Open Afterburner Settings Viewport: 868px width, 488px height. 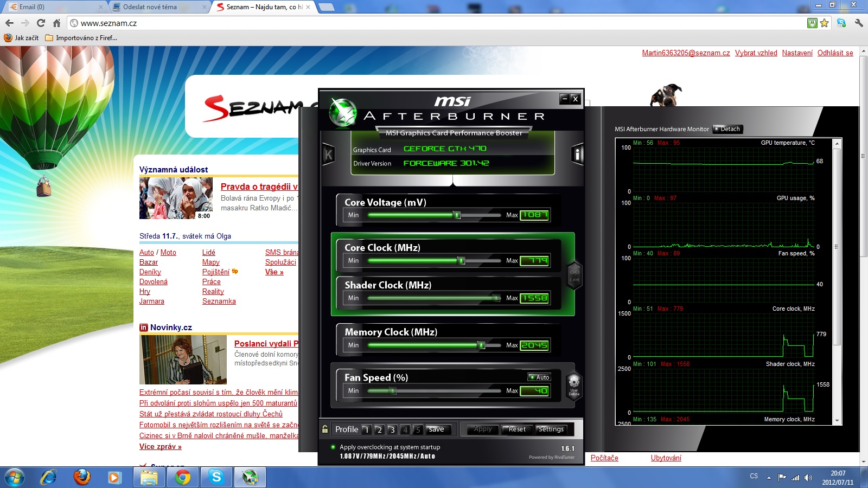pyautogui.click(x=551, y=429)
